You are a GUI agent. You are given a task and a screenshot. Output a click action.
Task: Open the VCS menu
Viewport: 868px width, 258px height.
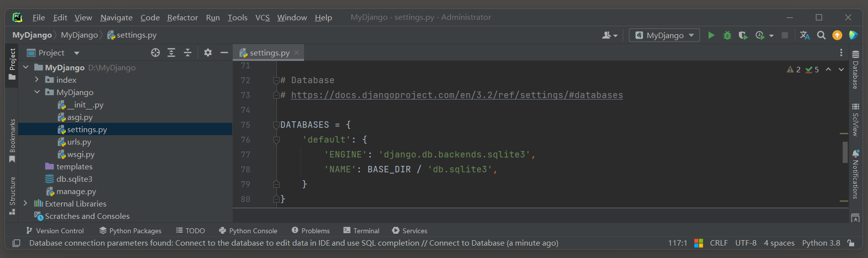click(x=262, y=17)
